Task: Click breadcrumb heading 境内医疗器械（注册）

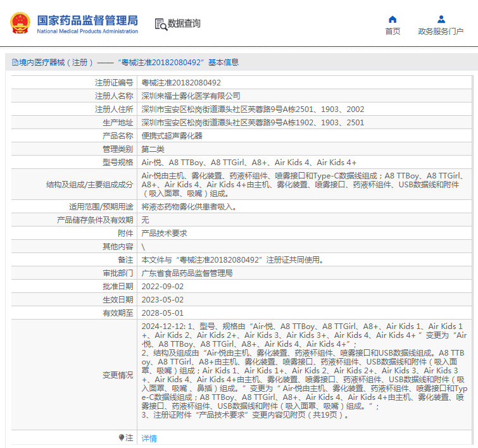Action: 56,63
